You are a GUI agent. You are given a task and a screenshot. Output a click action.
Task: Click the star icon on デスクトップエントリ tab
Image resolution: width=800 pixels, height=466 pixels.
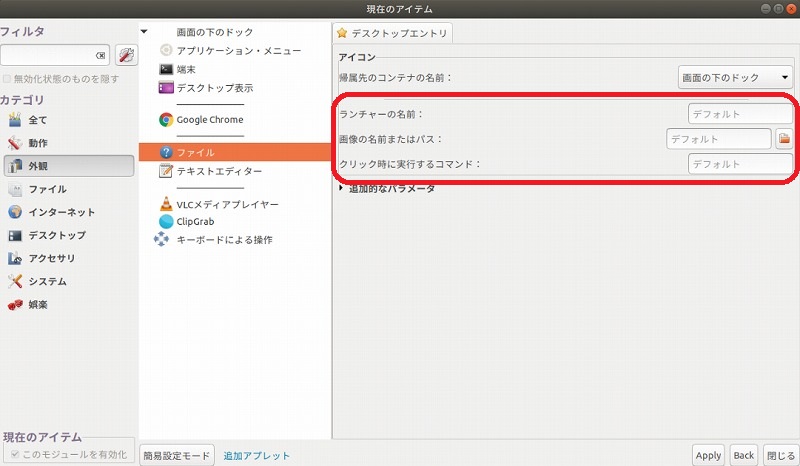point(342,33)
